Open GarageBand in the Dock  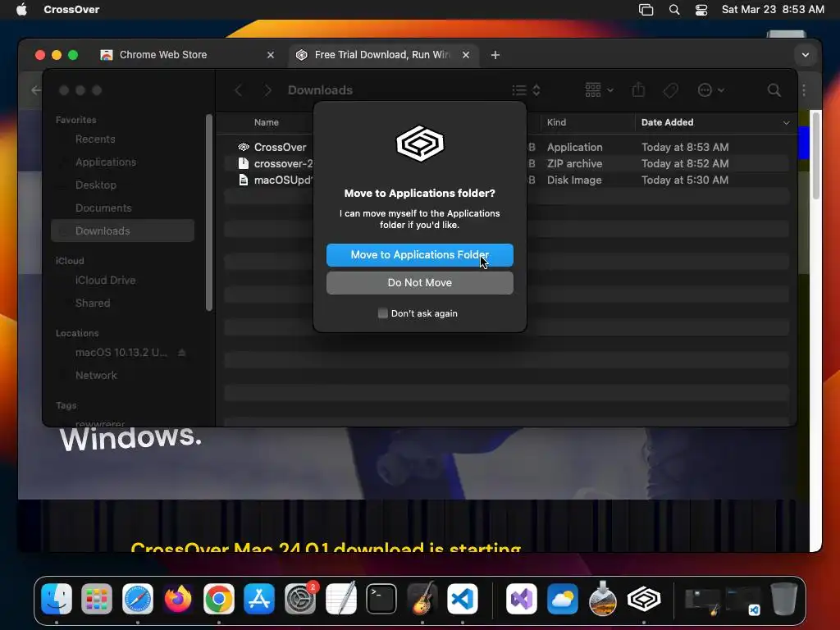pos(422,598)
